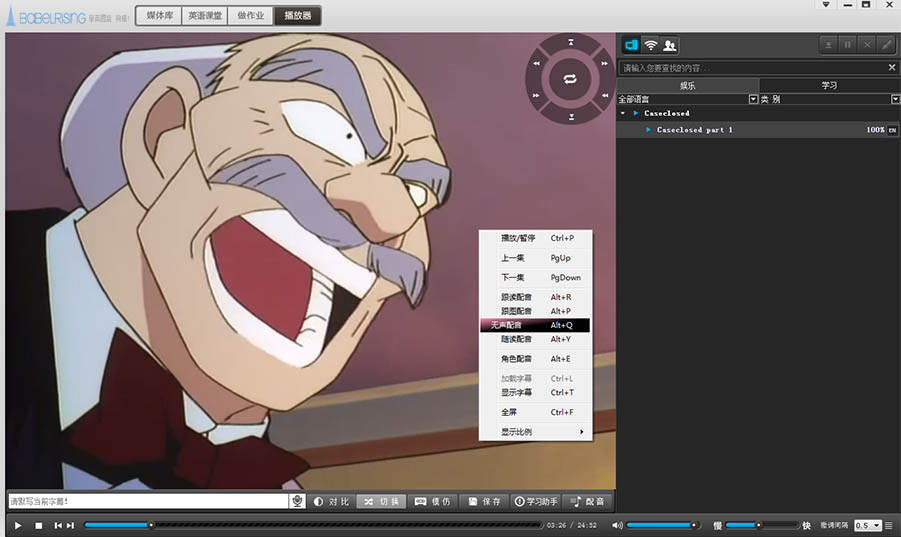This screenshot has height=537, width=901.
Task: Click the 慢/快 playback speed slider
Action: coord(762,525)
